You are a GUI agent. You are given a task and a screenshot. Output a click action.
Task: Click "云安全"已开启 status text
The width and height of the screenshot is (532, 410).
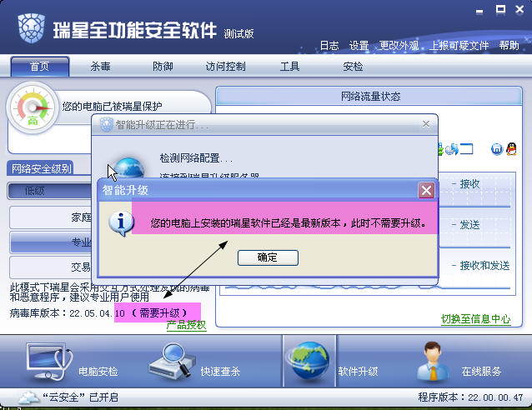[x=80, y=397]
